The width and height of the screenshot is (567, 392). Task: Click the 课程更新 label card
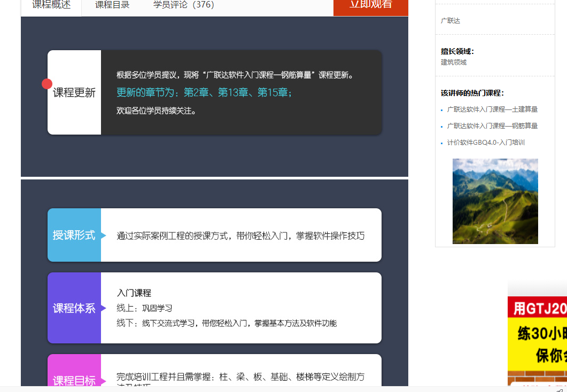point(74,92)
